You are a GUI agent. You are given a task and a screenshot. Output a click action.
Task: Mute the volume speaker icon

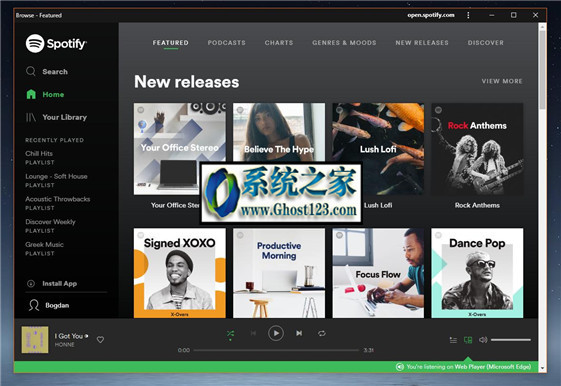(483, 339)
